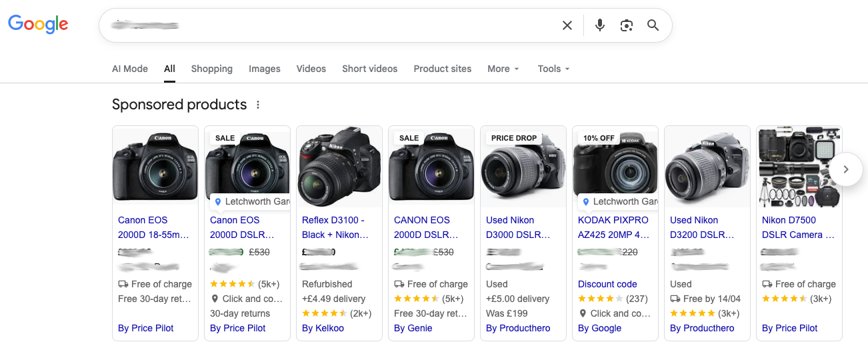Click the By Genie link
This screenshot has height=356, width=868.
click(x=413, y=328)
